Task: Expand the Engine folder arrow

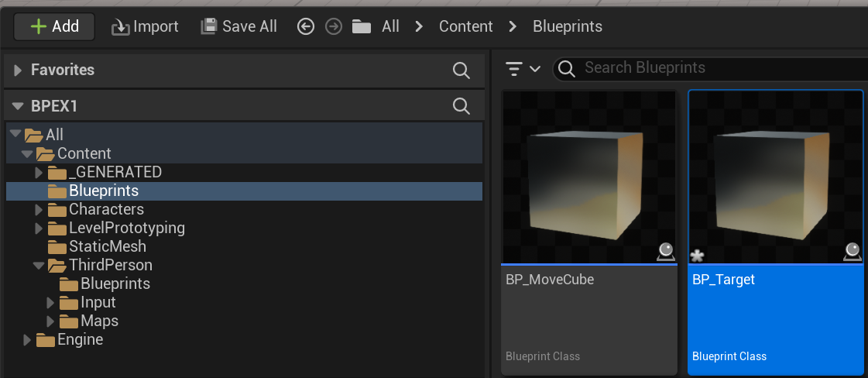Action: [27, 340]
